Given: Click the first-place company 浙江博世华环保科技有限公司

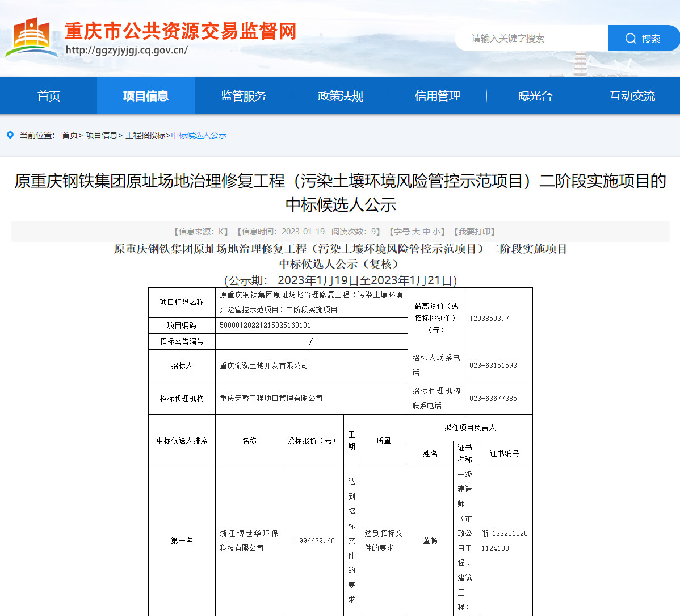Looking at the screenshot, I should pyautogui.click(x=249, y=541).
